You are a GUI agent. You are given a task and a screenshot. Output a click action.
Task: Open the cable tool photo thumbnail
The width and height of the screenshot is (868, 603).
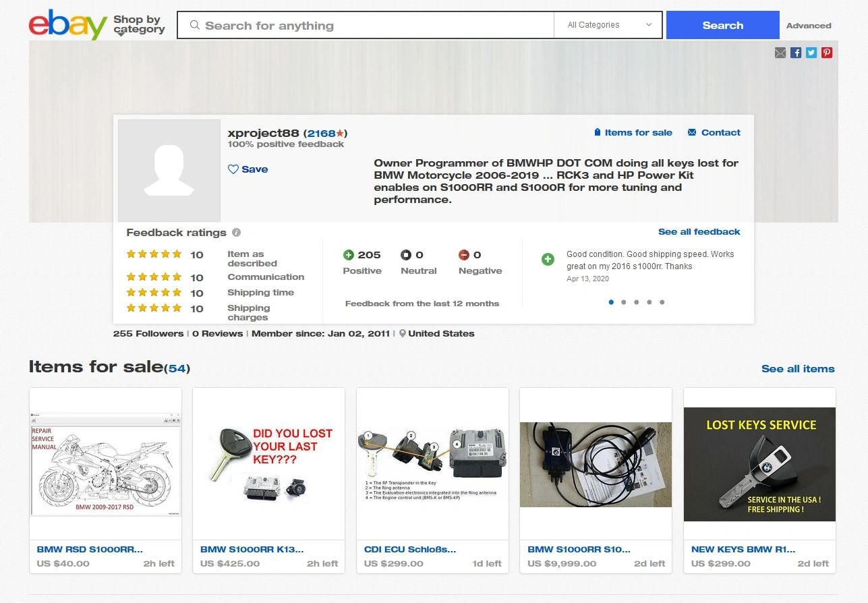[596, 463]
